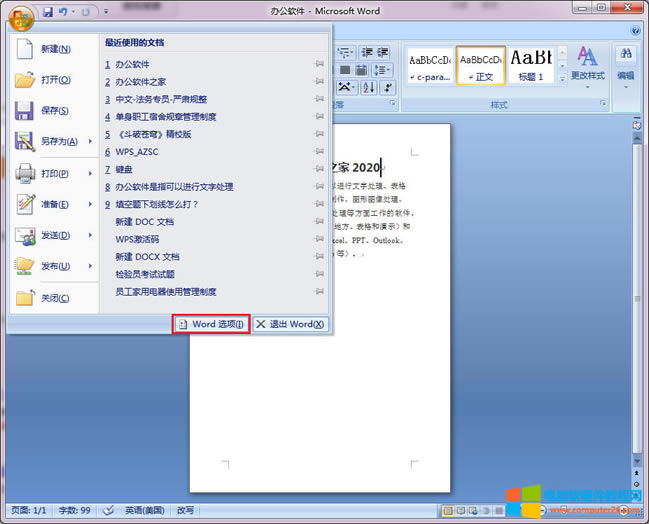Open Word help question mark icon
Image resolution: width=649 pixels, height=524 pixels.
[634, 31]
